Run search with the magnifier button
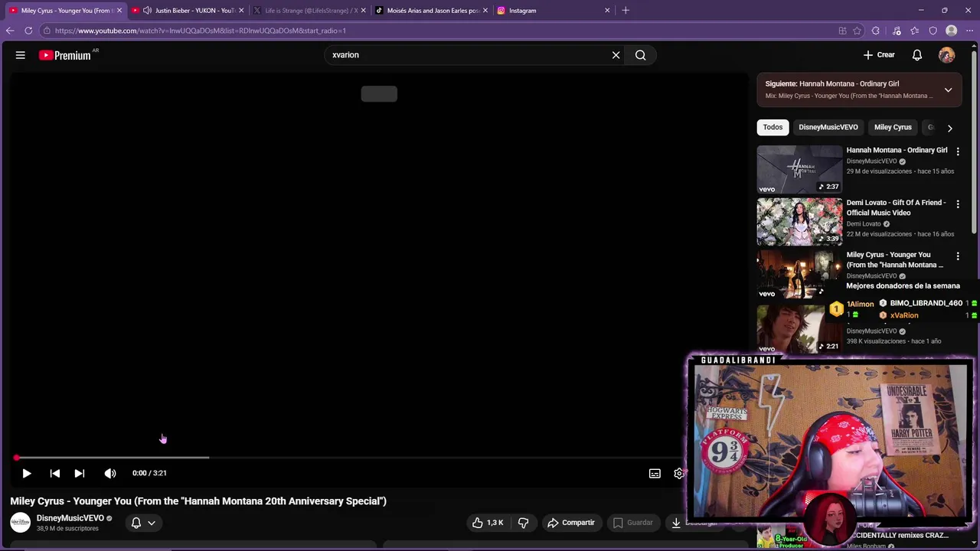980x551 pixels. (641, 55)
